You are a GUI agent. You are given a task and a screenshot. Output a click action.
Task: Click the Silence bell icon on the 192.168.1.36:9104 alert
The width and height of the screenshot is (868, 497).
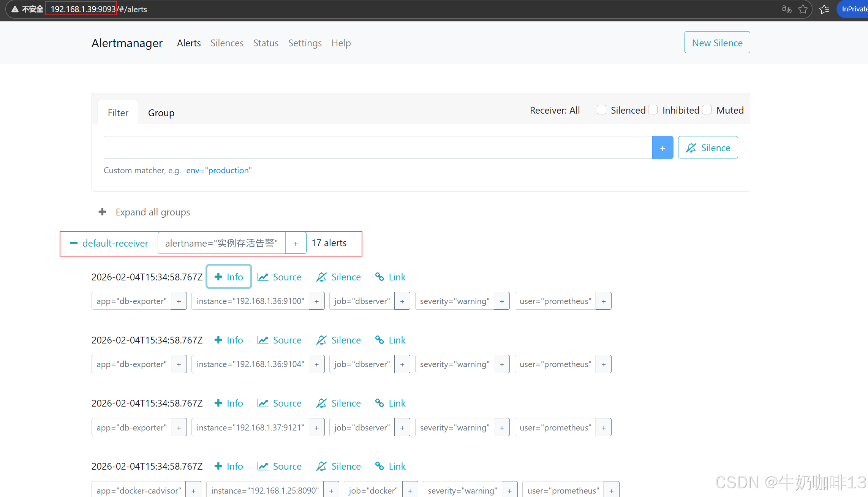[321, 340]
